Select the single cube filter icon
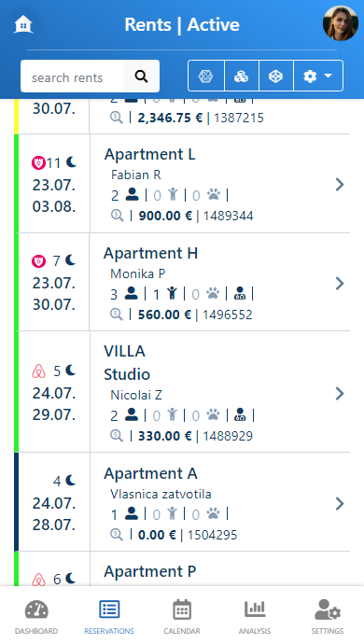The width and height of the screenshot is (364, 644). tap(275, 76)
